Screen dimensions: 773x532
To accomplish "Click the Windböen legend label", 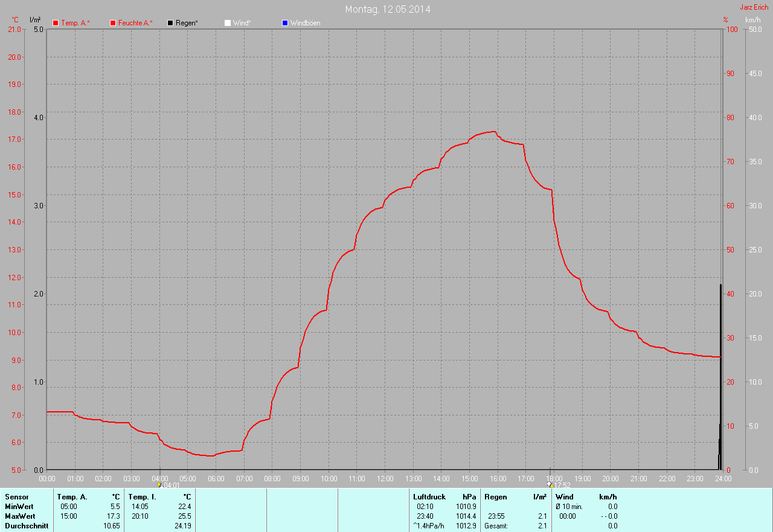I will click(306, 23).
